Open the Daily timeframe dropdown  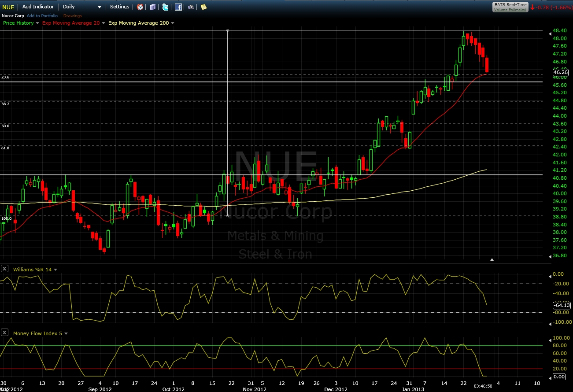tap(82, 7)
